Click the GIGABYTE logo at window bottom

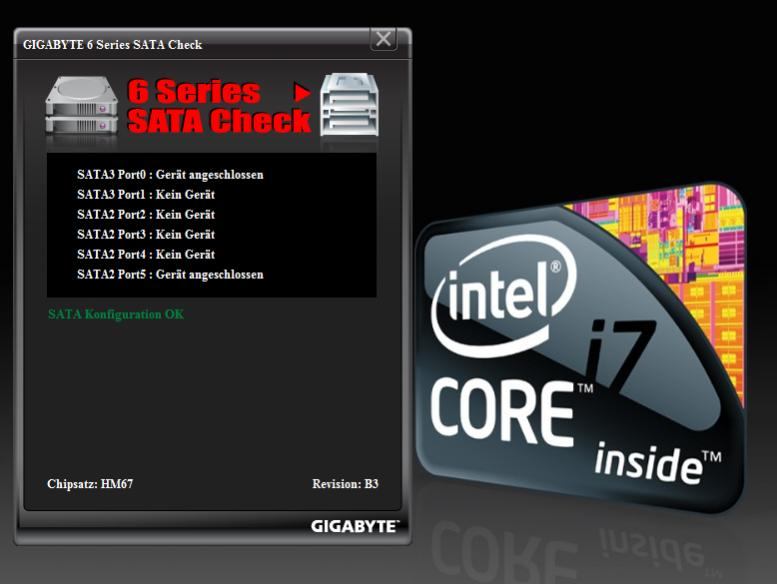355,526
